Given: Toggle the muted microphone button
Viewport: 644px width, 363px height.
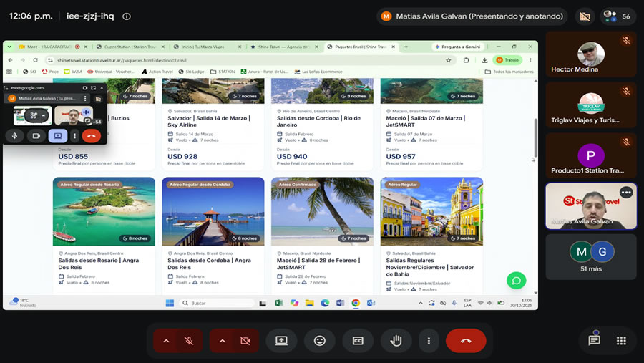Looking at the screenshot, I should tap(189, 341).
